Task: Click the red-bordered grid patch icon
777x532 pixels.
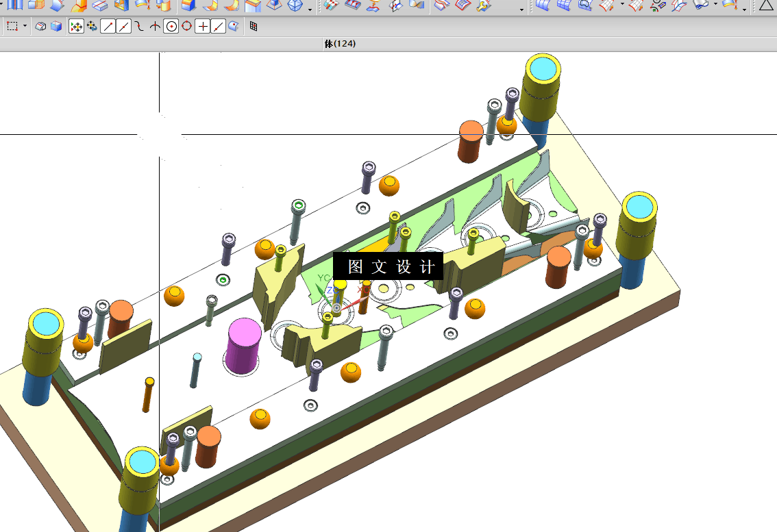Action: pos(463,5)
